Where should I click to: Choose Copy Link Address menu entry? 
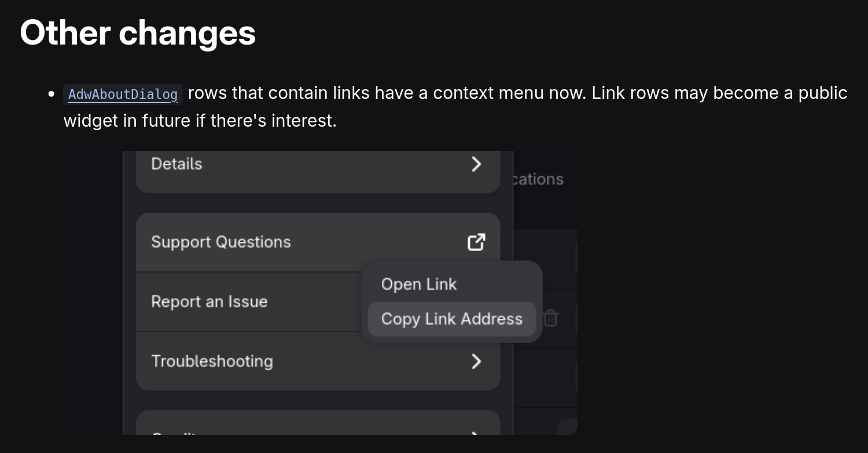[451, 319]
